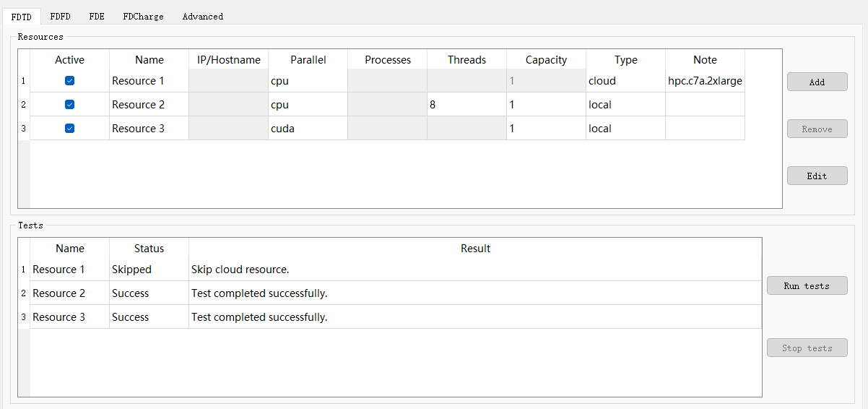Click the Threads cell showing 8
The image size is (868, 409).
(x=466, y=105)
